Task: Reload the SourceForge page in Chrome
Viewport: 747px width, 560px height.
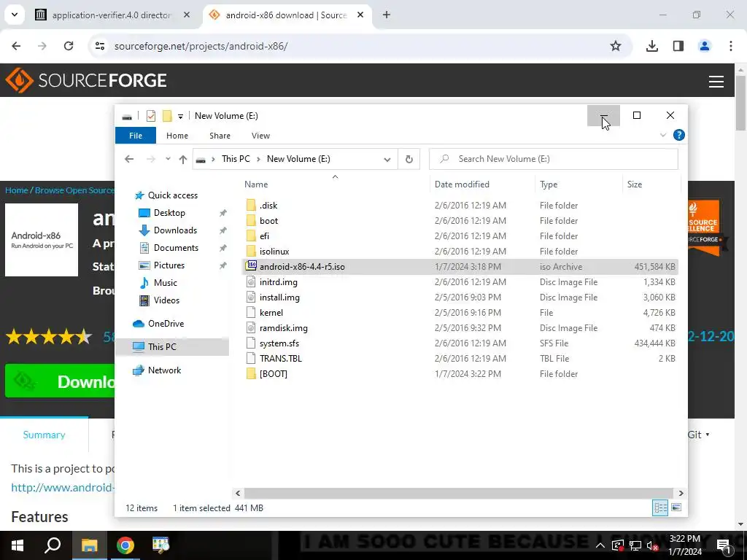Action: (69, 46)
